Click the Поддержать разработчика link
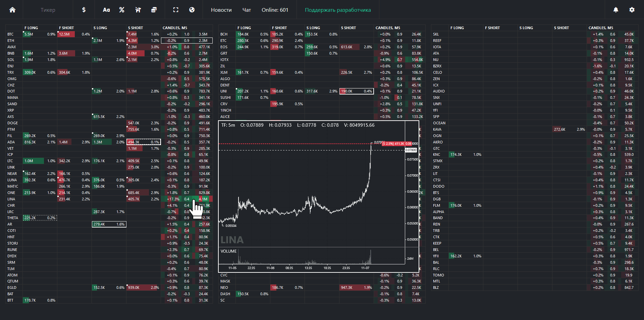The image size is (644, 320). pyautogui.click(x=338, y=10)
